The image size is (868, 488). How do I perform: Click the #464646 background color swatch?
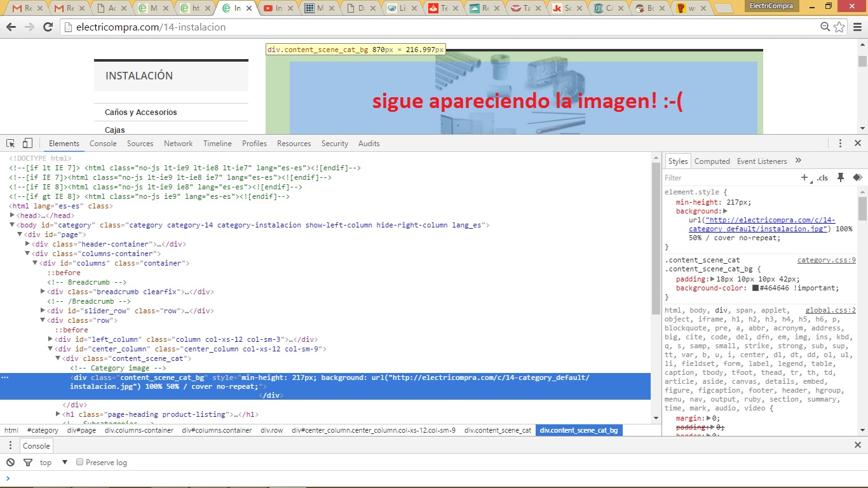pos(756,288)
